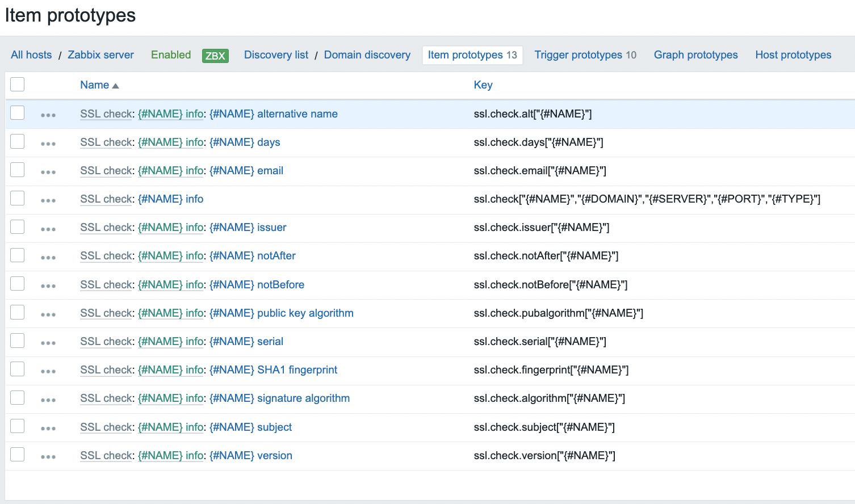Open three-dot menu for days item row
Image resolution: width=855 pixels, height=504 pixels.
tap(48, 144)
